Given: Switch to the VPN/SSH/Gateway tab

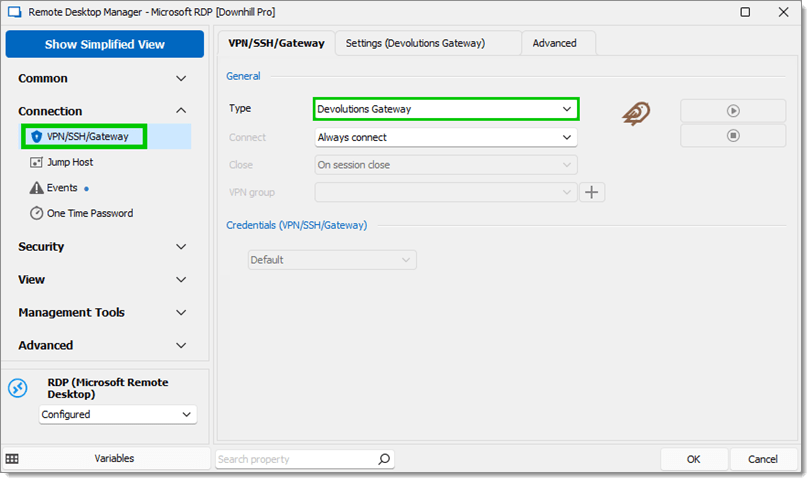Looking at the screenshot, I should tap(276, 43).
